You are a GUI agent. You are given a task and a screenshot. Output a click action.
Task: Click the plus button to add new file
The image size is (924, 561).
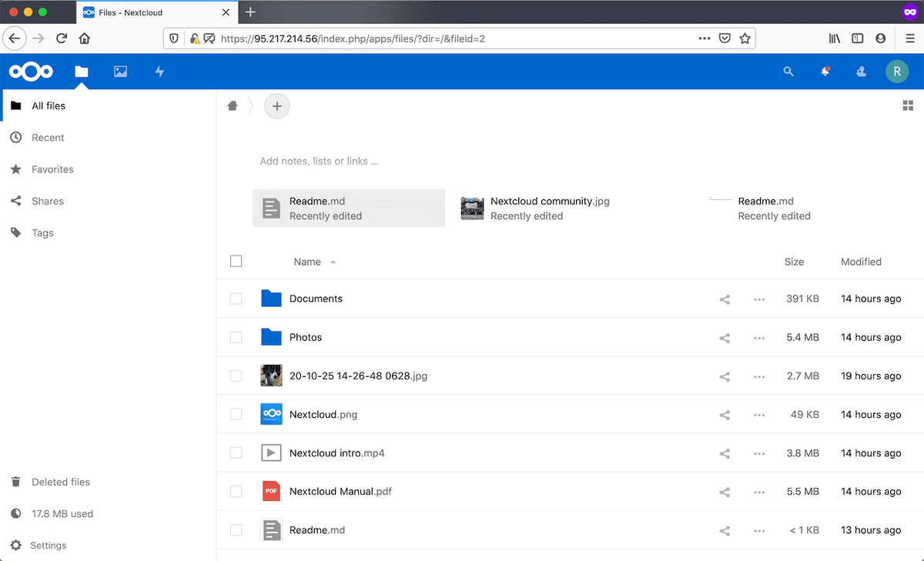pyautogui.click(x=277, y=106)
